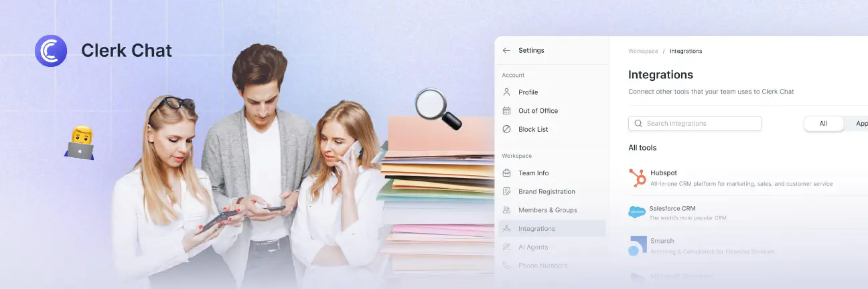
Task: Click the Integrations page heading
Action: point(660,75)
